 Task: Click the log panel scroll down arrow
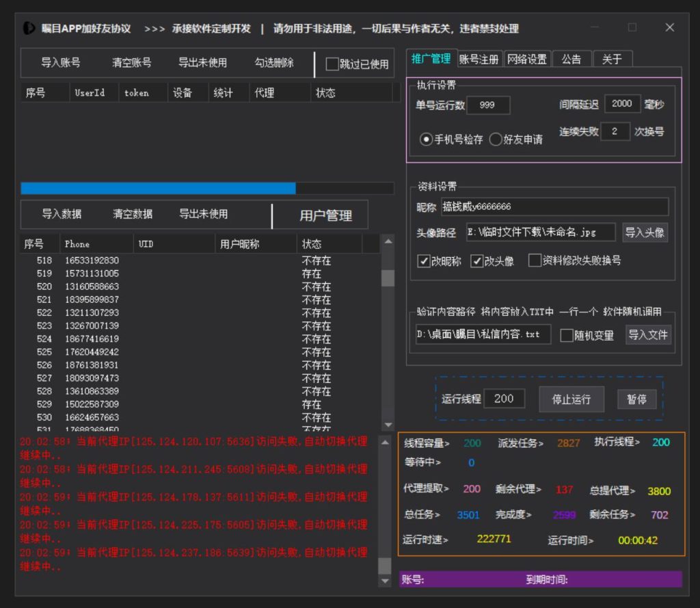point(386,581)
